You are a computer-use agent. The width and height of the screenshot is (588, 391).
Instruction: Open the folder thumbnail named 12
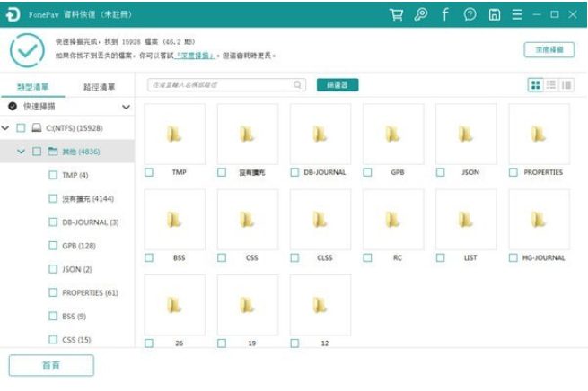point(320,305)
